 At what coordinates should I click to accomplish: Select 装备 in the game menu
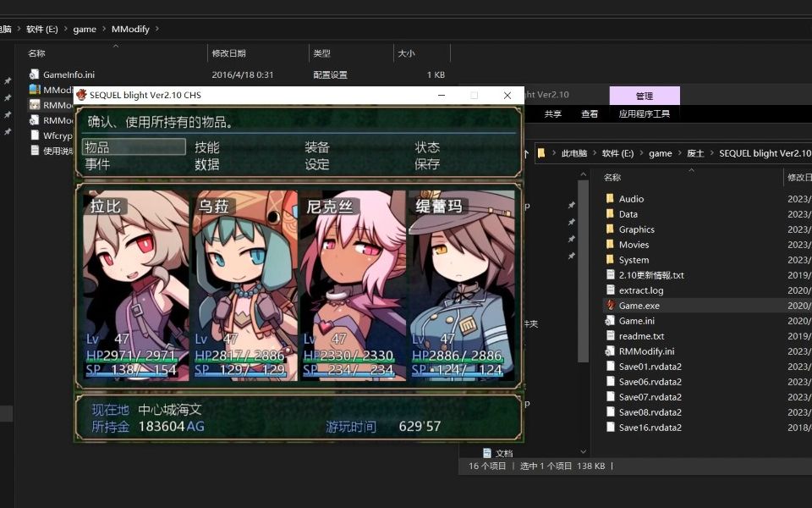click(317, 147)
